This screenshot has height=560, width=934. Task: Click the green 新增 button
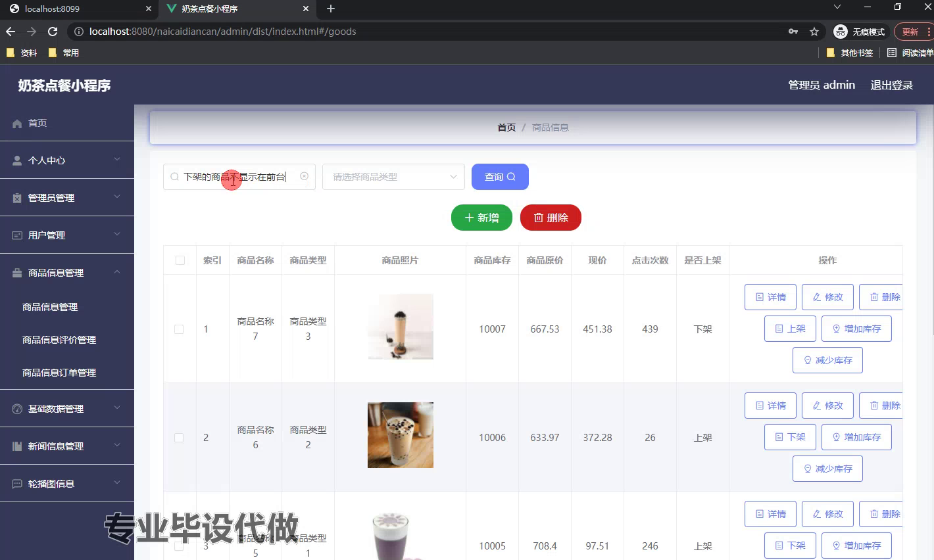coord(481,218)
